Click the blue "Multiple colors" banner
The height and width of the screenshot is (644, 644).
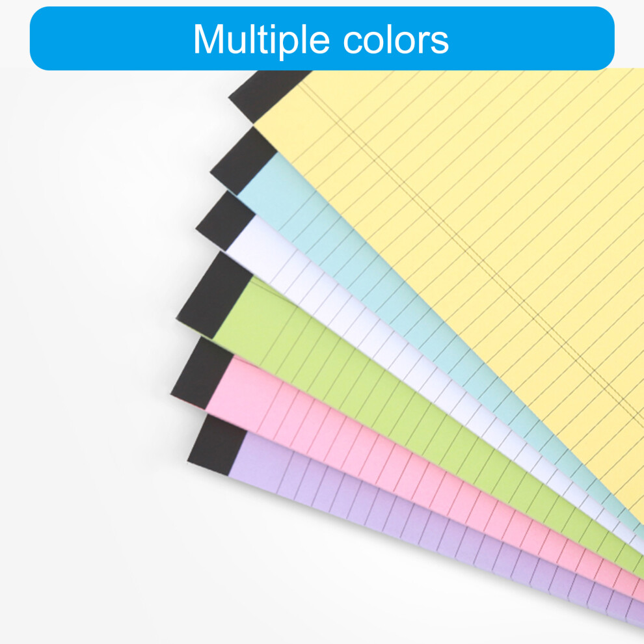(322, 38)
